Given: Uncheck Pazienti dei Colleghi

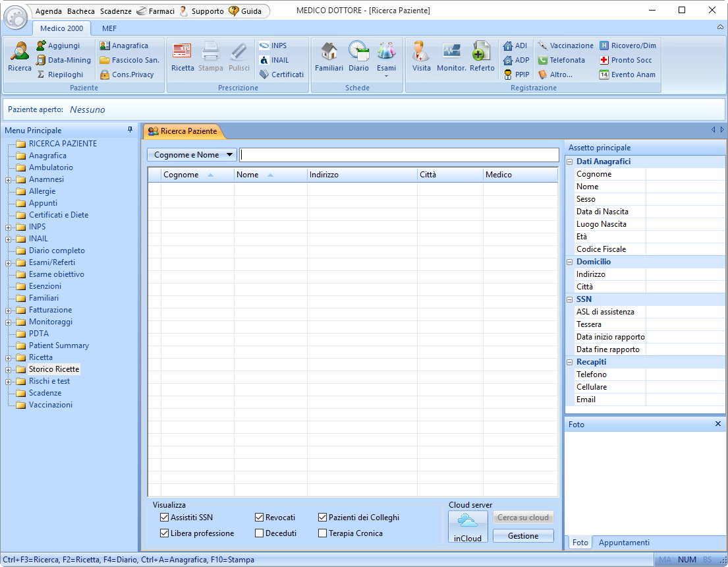Looking at the screenshot, I should tap(322, 518).
